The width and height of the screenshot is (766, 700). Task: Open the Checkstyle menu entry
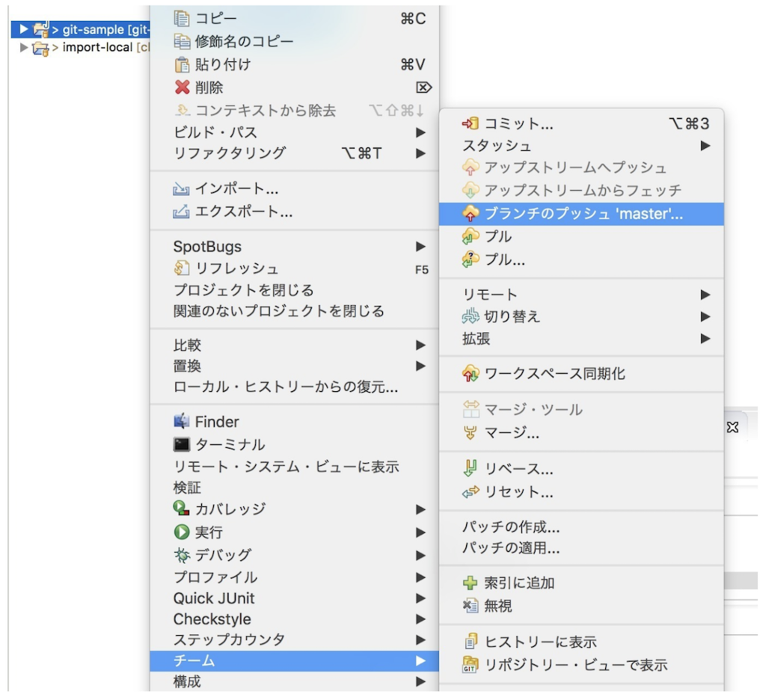pyautogui.click(x=295, y=619)
